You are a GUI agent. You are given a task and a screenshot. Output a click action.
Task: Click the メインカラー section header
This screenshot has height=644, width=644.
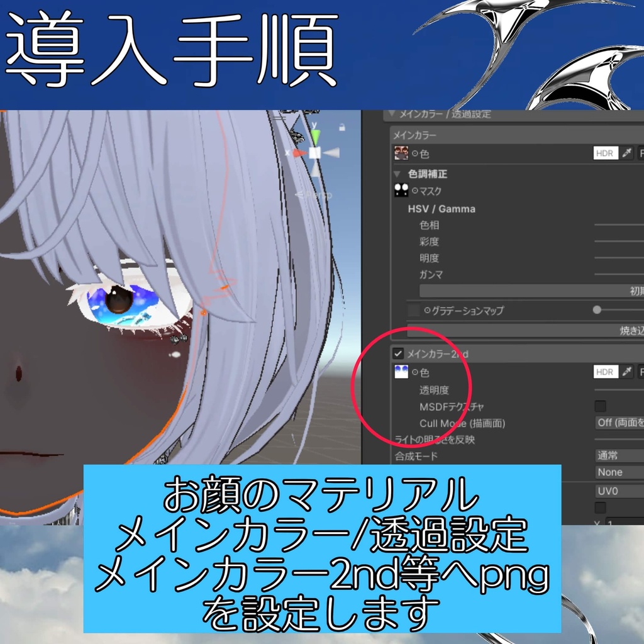517,135
